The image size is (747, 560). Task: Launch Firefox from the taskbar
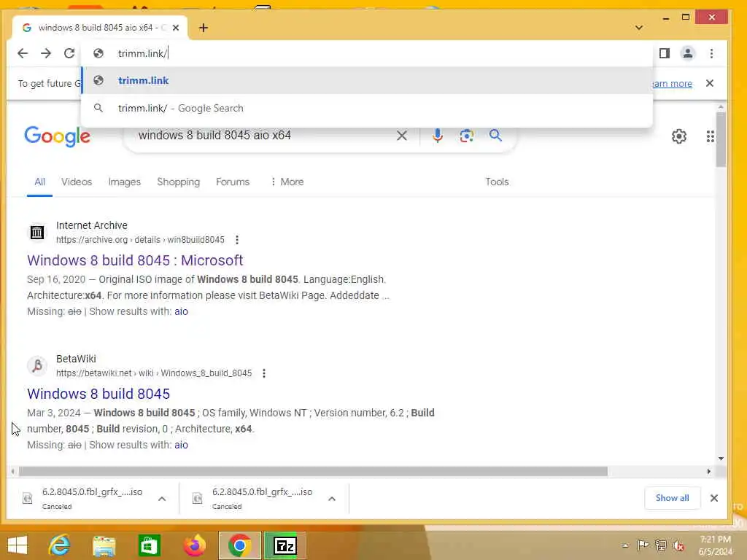194,545
